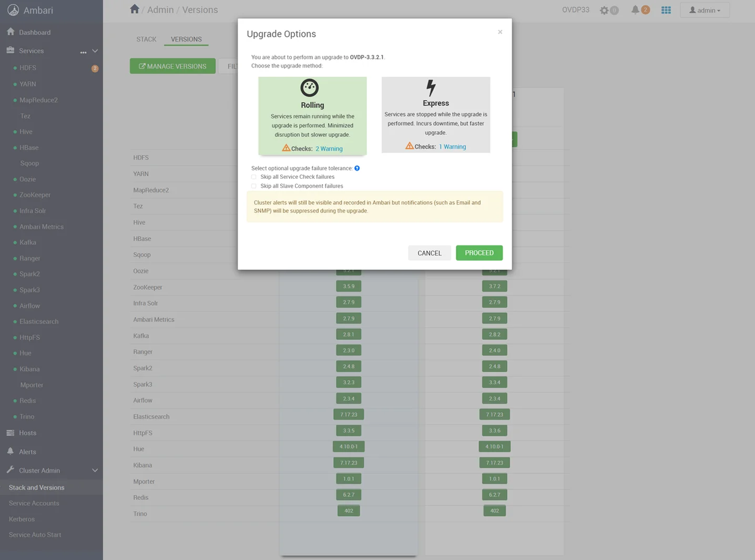The height and width of the screenshot is (560, 755).
Task: Open the Kibana service in sidebar
Action: tap(29, 369)
